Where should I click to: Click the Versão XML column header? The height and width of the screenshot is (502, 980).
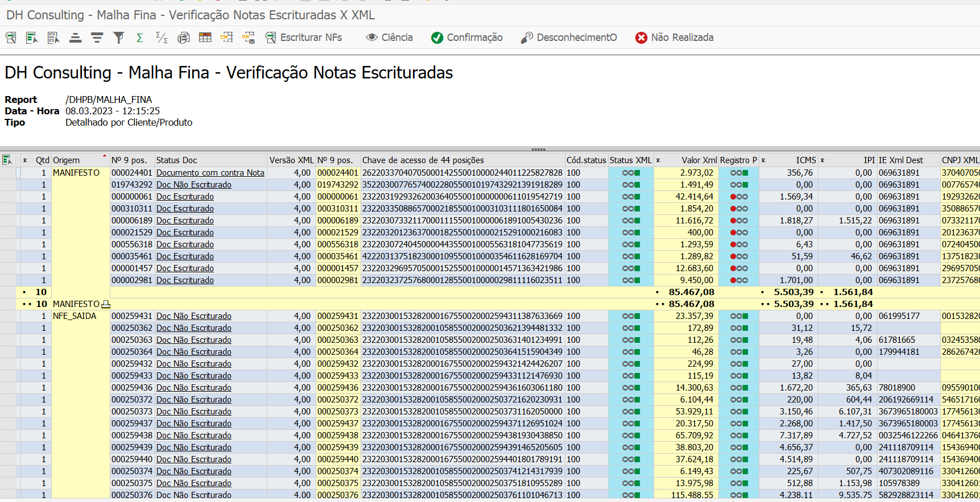(291, 160)
